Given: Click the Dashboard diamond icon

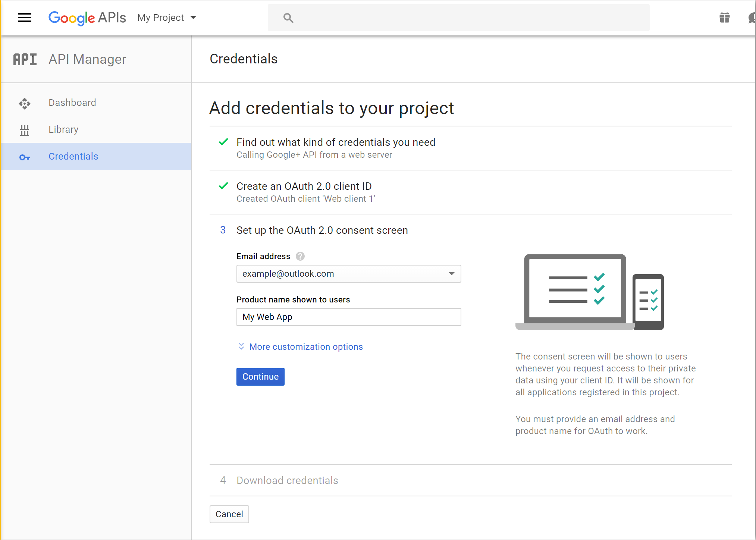Looking at the screenshot, I should click(25, 103).
